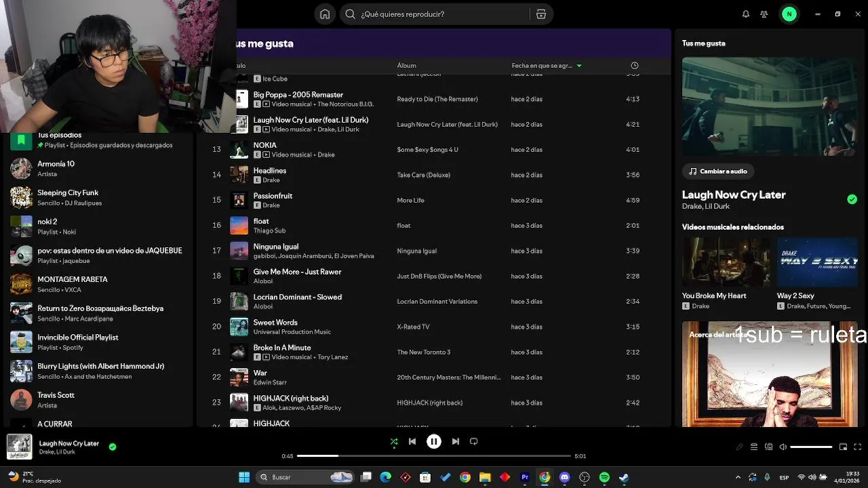Open the Invincible Official Playlist
868x488 pixels.
[x=98, y=342]
